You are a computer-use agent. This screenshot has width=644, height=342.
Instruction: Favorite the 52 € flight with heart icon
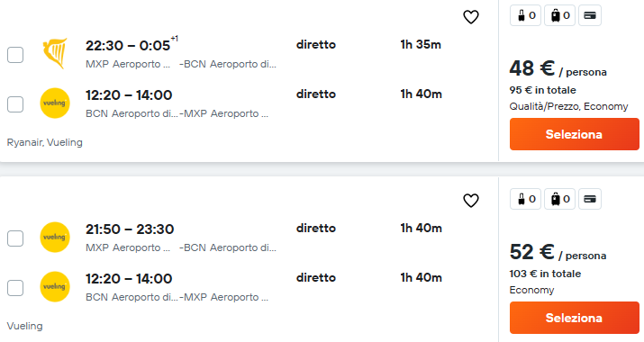[x=471, y=201]
